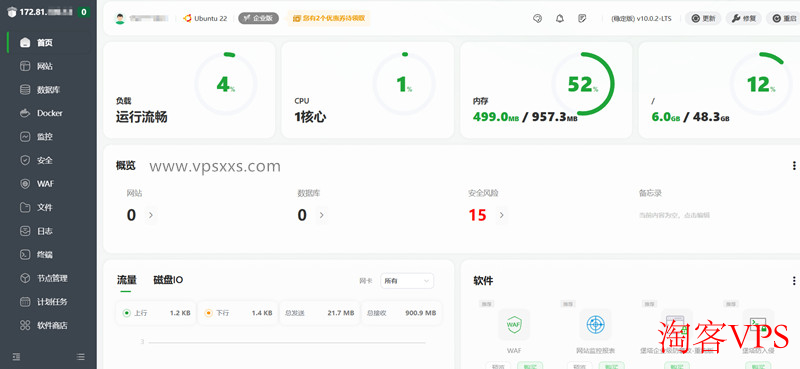Expand the 数据库 count arrow in overview

321,215
